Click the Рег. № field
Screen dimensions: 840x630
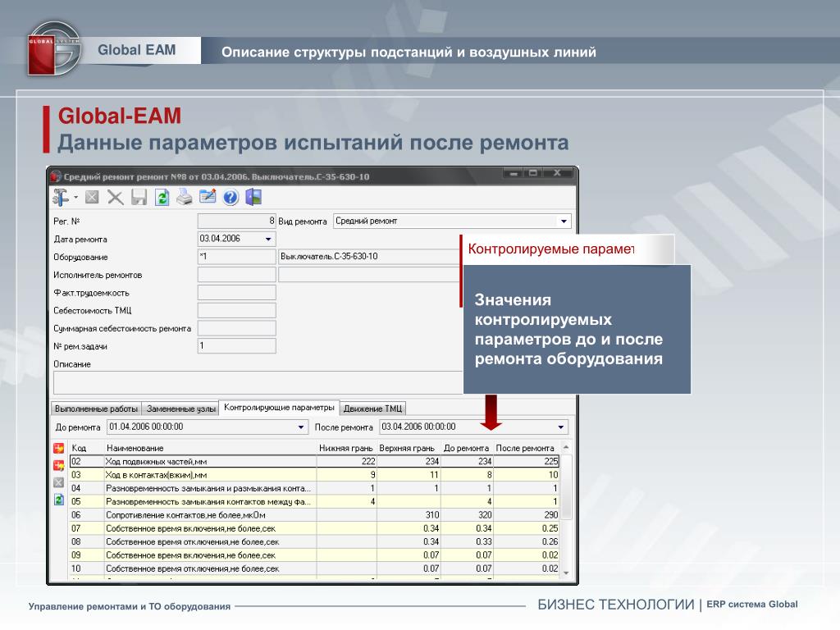tap(237, 221)
